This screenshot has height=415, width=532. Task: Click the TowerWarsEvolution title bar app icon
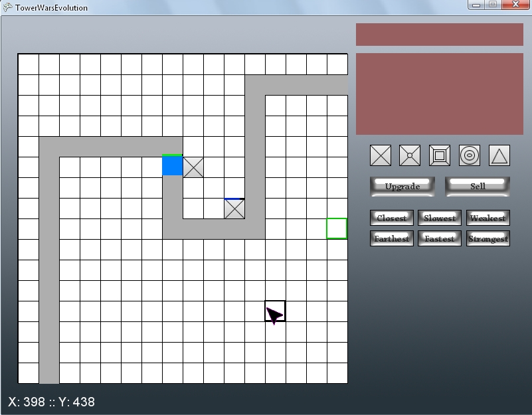(x=7, y=7)
